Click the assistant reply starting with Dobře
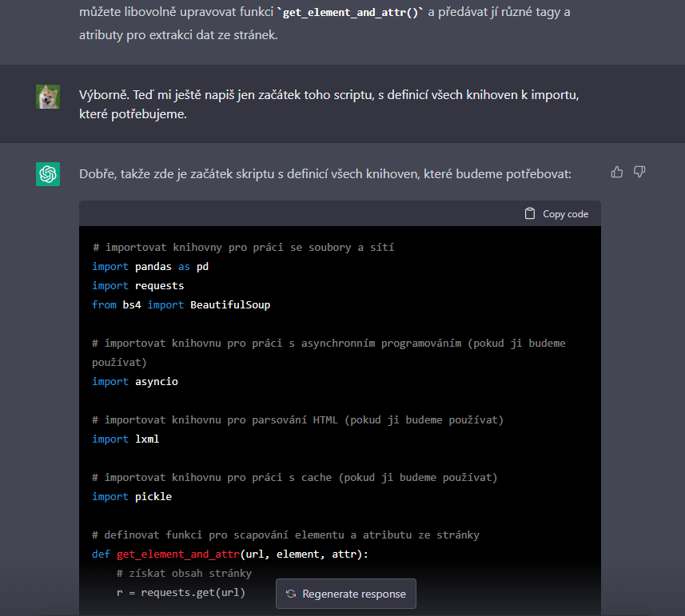This screenshot has height=616, width=685. (x=325, y=173)
